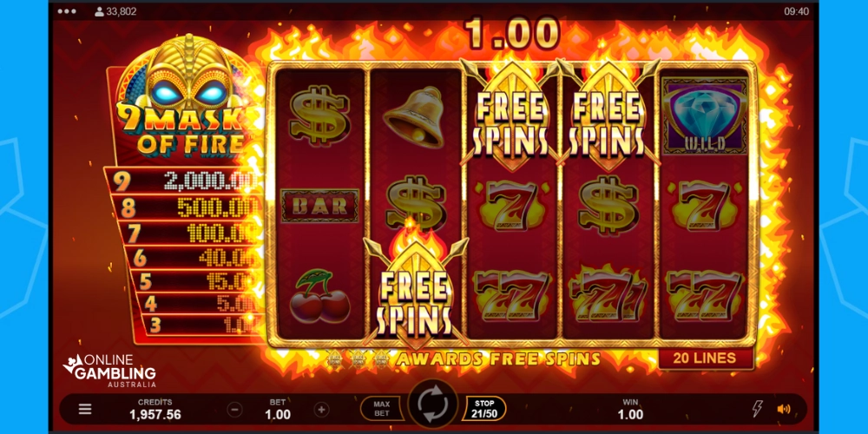Toggle quick spin lightning bolt
The height and width of the screenshot is (434, 868).
click(757, 409)
